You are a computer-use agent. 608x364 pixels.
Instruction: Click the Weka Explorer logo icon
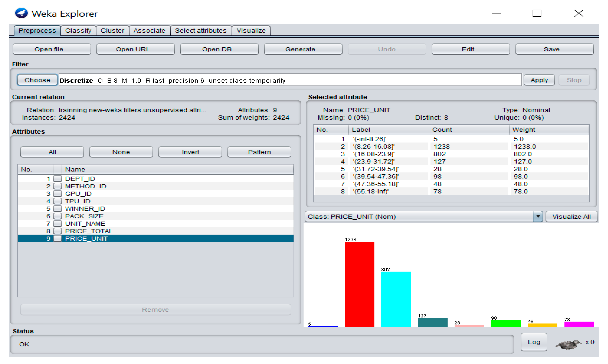coord(21,13)
